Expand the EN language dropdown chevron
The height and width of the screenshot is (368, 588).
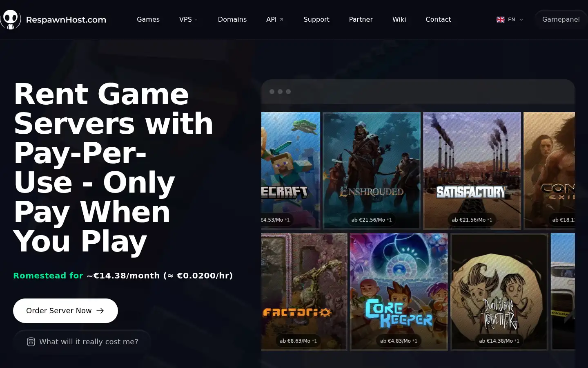521,20
